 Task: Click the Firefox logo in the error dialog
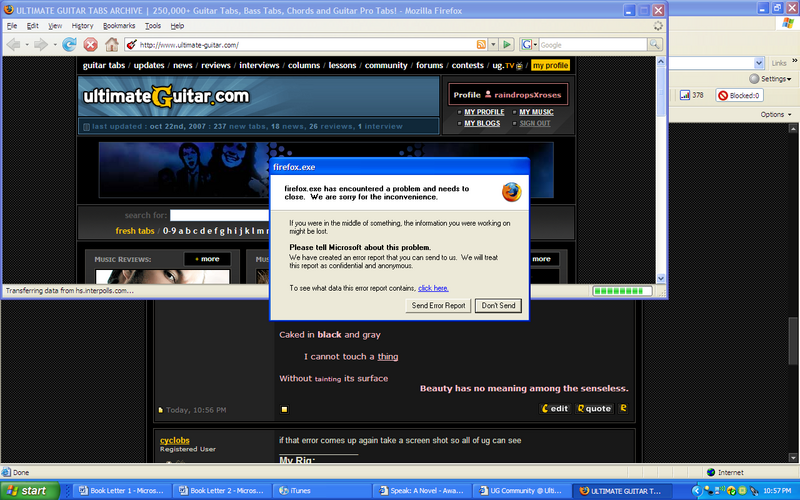(511, 192)
